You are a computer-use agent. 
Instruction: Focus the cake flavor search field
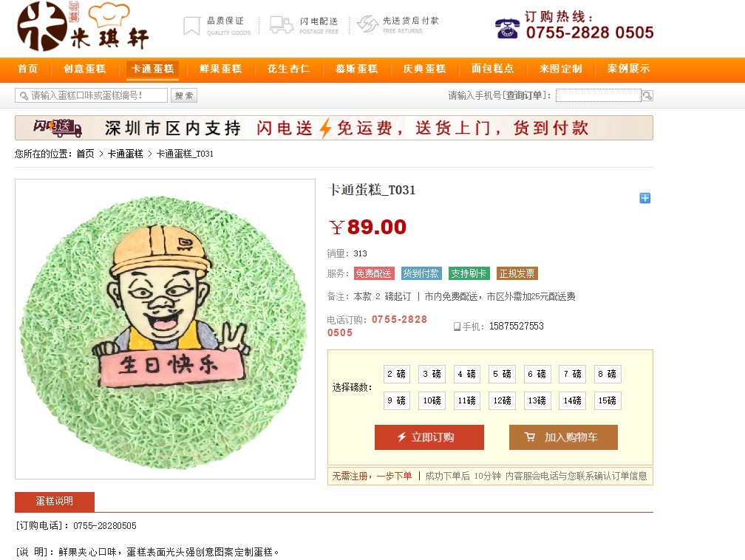coord(91,95)
